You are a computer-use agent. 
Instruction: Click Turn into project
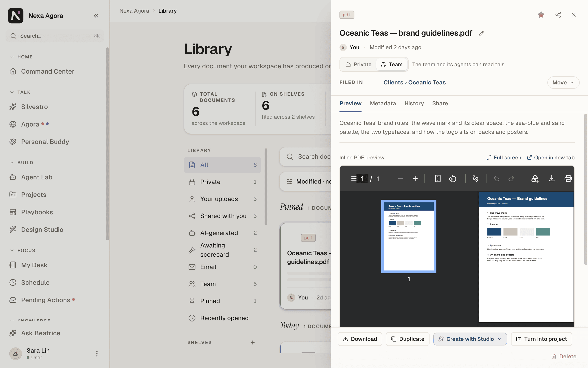coord(541,339)
